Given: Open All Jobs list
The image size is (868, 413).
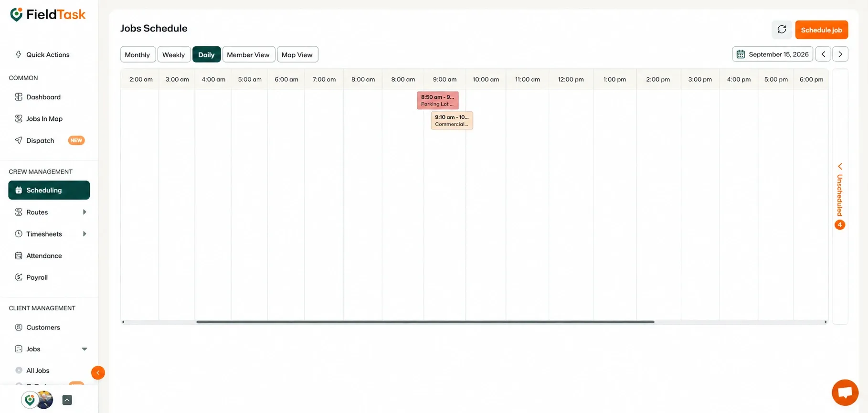Looking at the screenshot, I should click(x=38, y=371).
